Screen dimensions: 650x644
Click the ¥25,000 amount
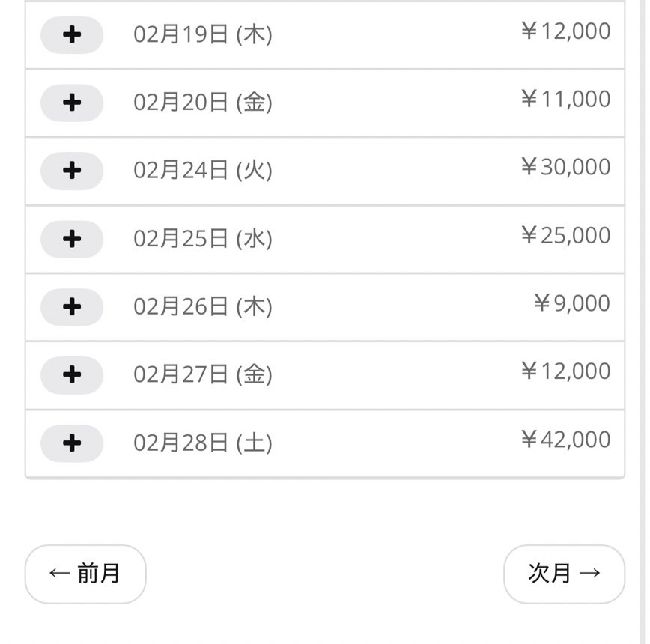pyautogui.click(x=565, y=235)
